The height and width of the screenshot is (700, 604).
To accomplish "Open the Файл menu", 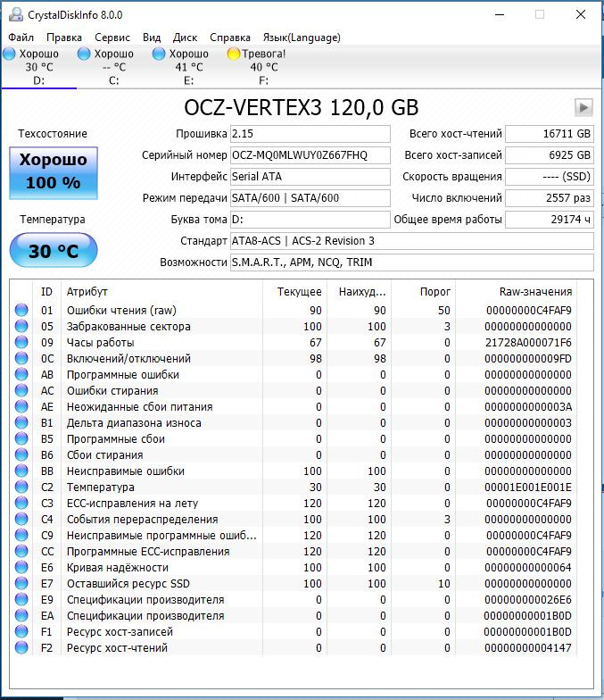I will (21, 37).
